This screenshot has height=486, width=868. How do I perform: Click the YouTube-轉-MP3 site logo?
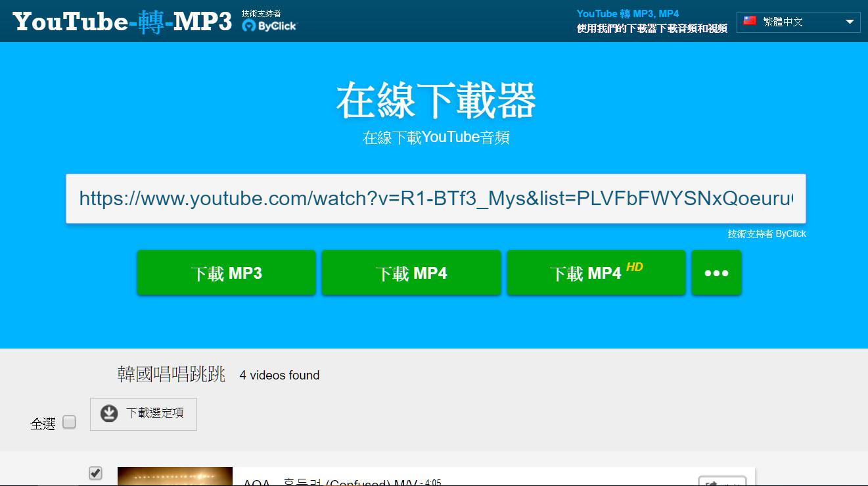coord(122,22)
